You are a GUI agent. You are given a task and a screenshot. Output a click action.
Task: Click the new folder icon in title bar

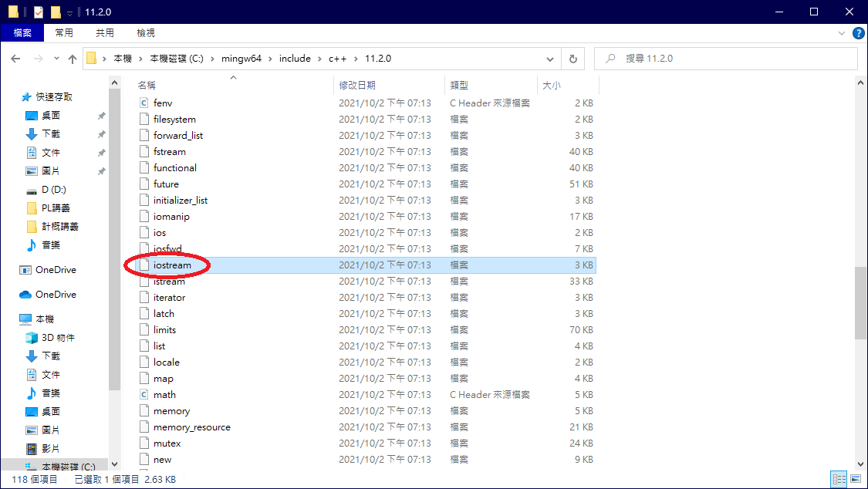(x=56, y=12)
